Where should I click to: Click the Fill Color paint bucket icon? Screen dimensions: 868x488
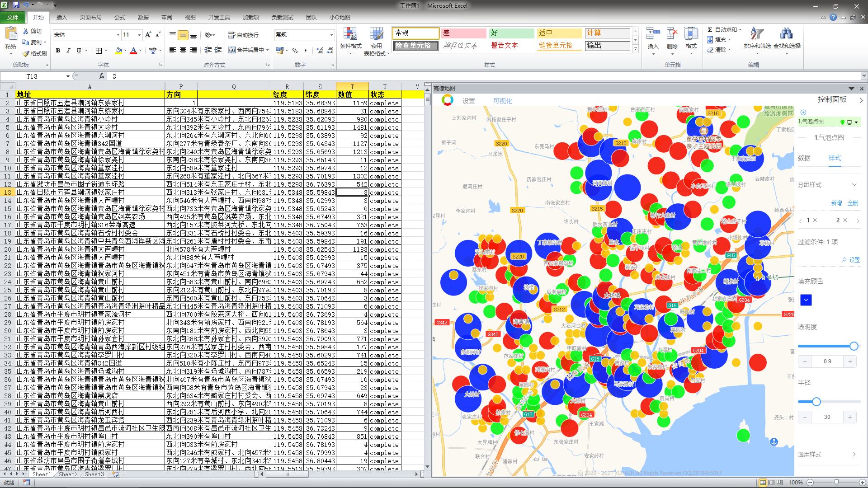pyautogui.click(x=118, y=51)
